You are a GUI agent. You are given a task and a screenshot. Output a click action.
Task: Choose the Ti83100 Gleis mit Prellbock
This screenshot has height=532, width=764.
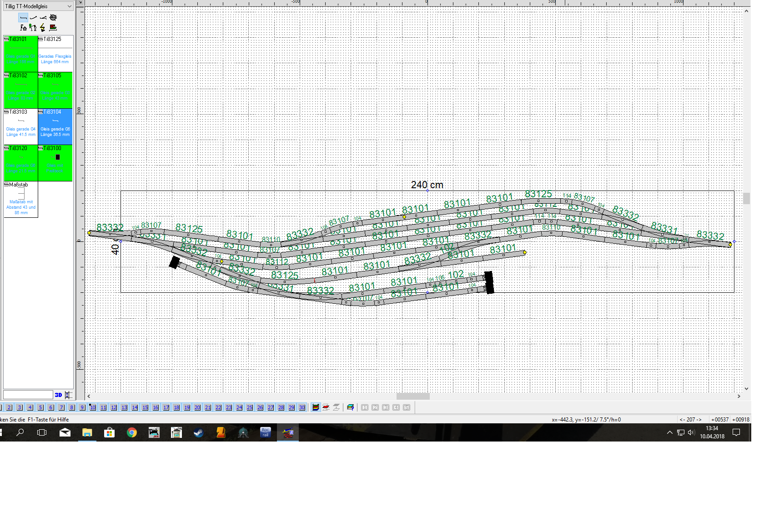tap(55, 163)
